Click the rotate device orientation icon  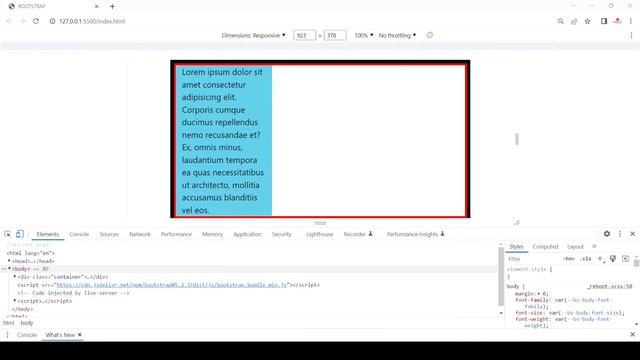pyautogui.click(x=430, y=36)
